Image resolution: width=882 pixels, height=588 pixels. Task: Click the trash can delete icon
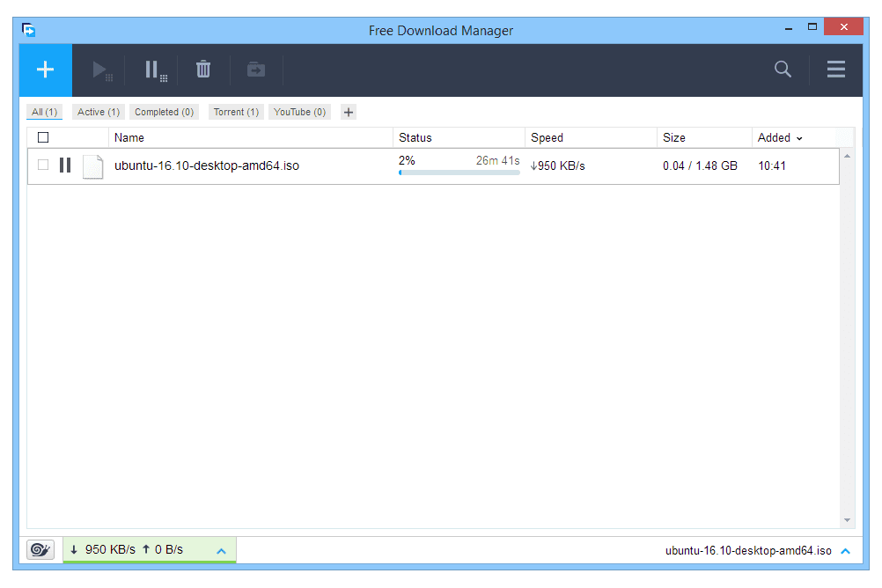click(x=203, y=70)
